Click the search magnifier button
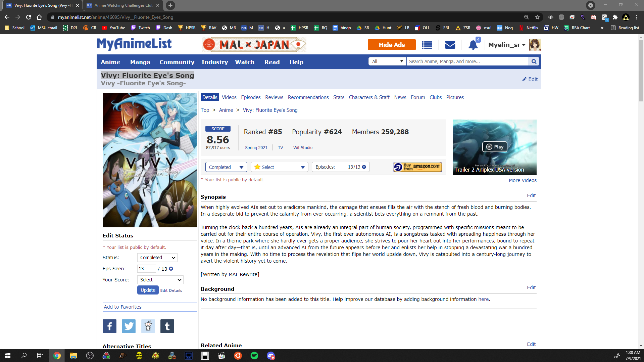This screenshot has width=644, height=362. tap(534, 61)
